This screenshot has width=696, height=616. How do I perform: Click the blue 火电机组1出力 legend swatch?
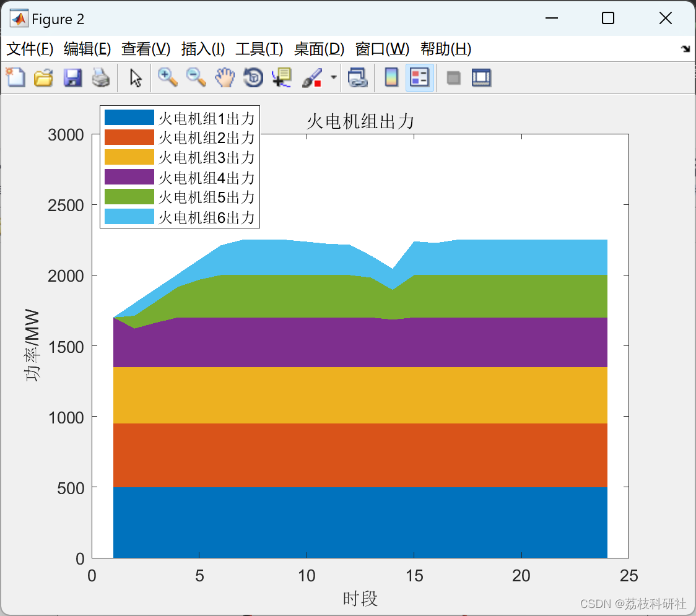129,118
